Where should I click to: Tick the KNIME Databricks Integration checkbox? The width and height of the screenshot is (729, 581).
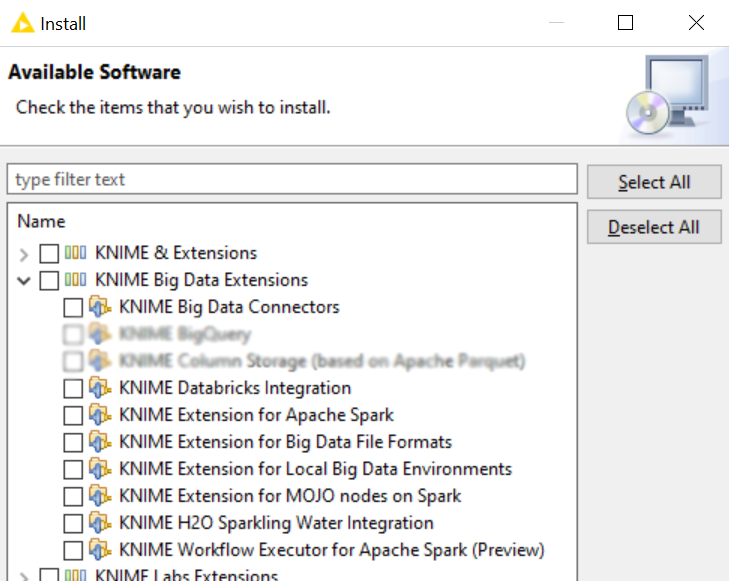click(73, 389)
